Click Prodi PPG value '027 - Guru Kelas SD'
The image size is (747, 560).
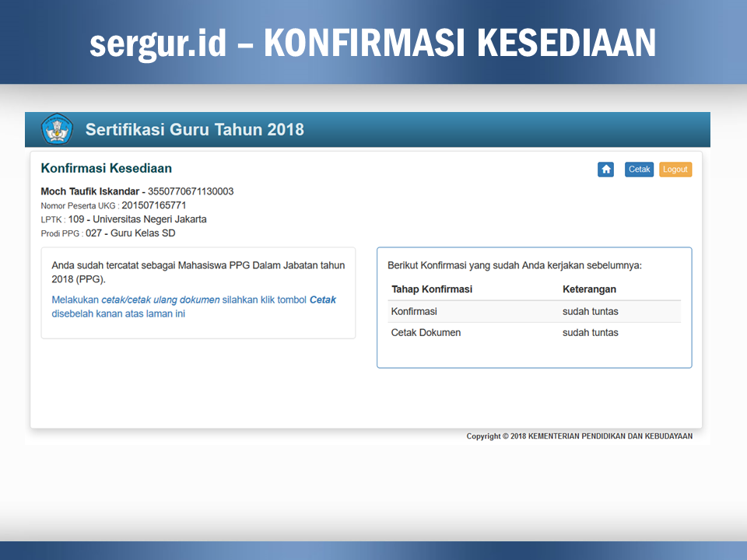coord(131,233)
